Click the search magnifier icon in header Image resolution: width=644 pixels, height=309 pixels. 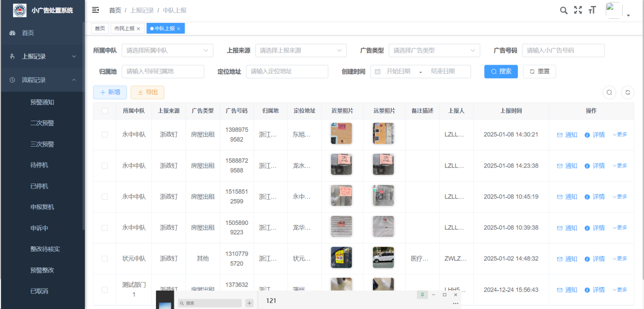(x=564, y=10)
